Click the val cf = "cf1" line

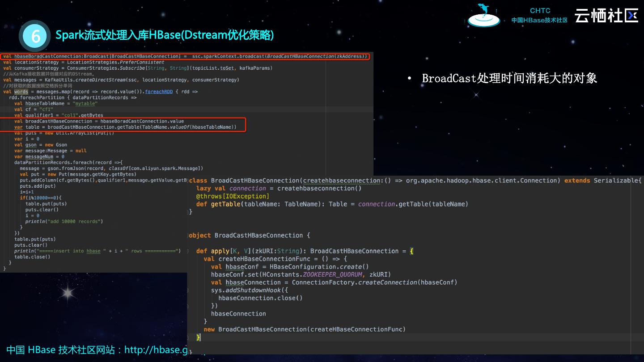tap(34, 109)
